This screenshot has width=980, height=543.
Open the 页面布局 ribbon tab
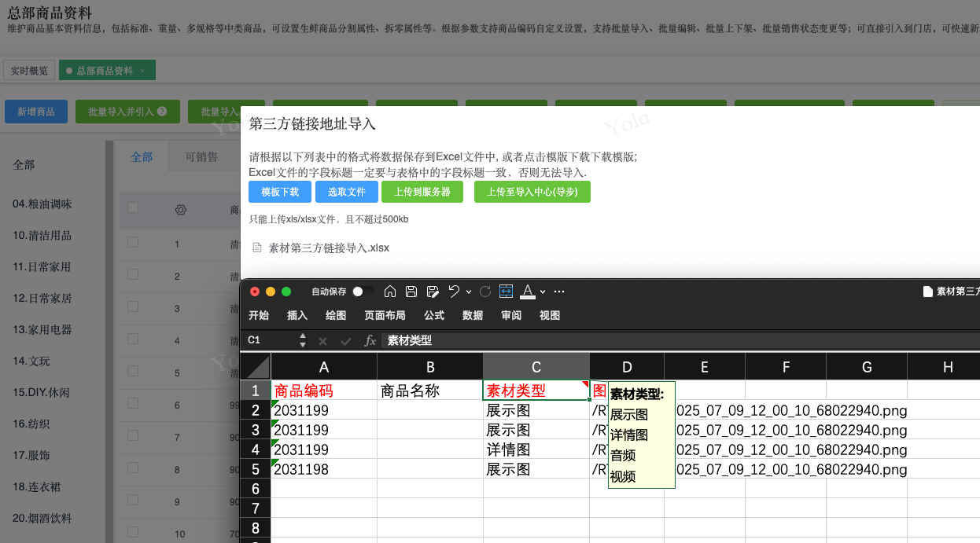click(x=385, y=315)
